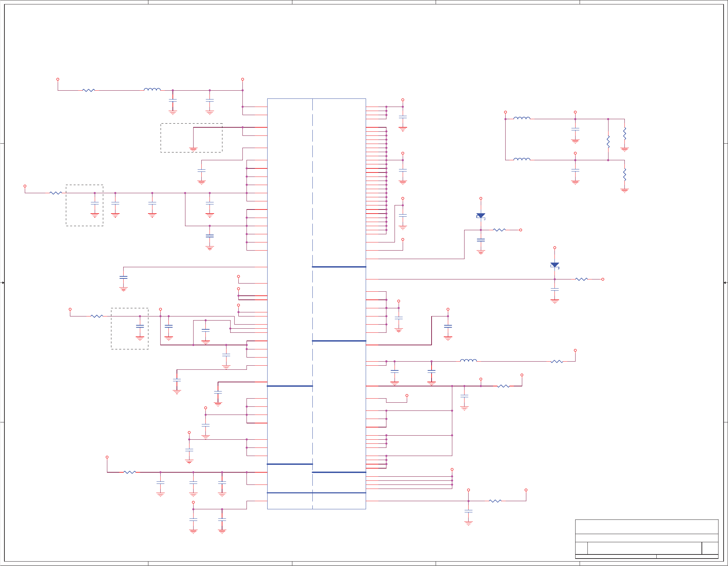This screenshot has width=728, height=566.
Task: Click the top-left horizontal resistor symbol
Action: (x=89, y=90)
